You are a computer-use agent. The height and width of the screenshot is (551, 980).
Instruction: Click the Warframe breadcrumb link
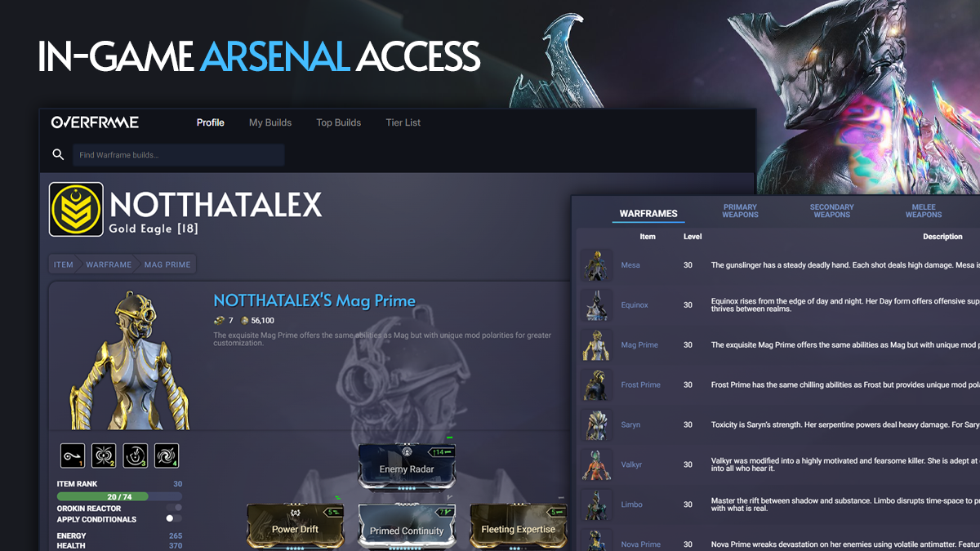click(x=109, y=264)
